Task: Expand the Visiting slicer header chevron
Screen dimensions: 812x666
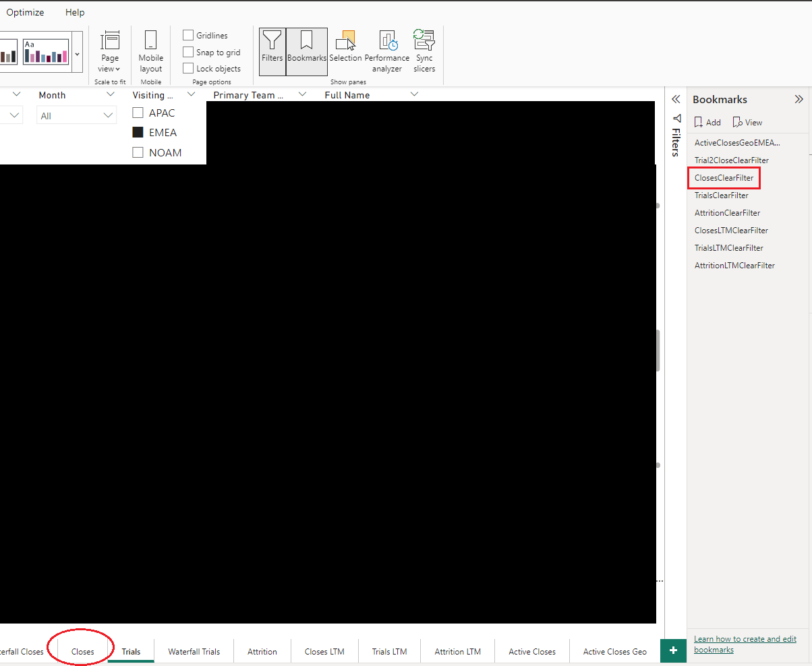Action: [x=190, y=94]
